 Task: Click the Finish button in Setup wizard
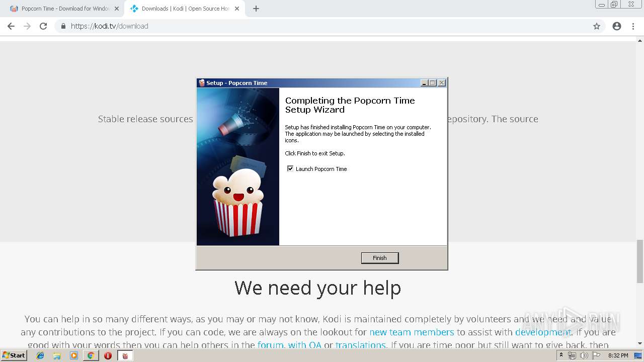tap(380, 258)
